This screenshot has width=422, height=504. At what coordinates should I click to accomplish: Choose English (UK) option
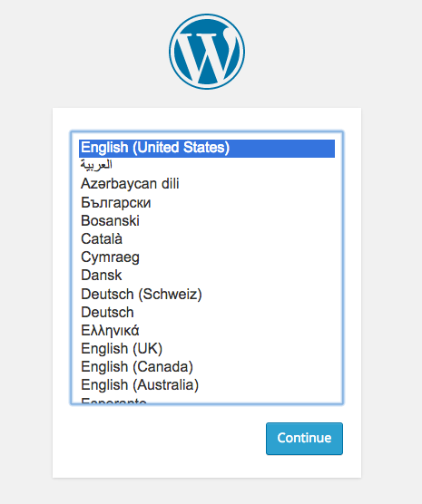pyautogui.click(x=207, y=348)
